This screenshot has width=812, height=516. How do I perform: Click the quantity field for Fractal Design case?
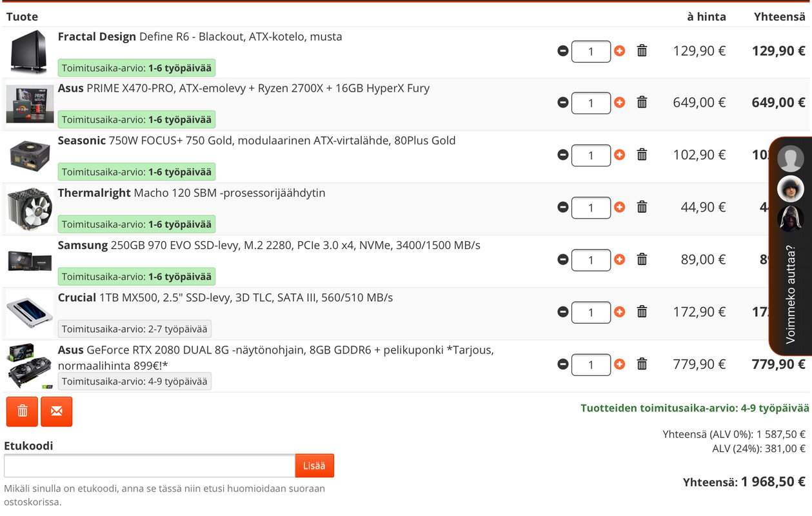click(x=591, y=51)
